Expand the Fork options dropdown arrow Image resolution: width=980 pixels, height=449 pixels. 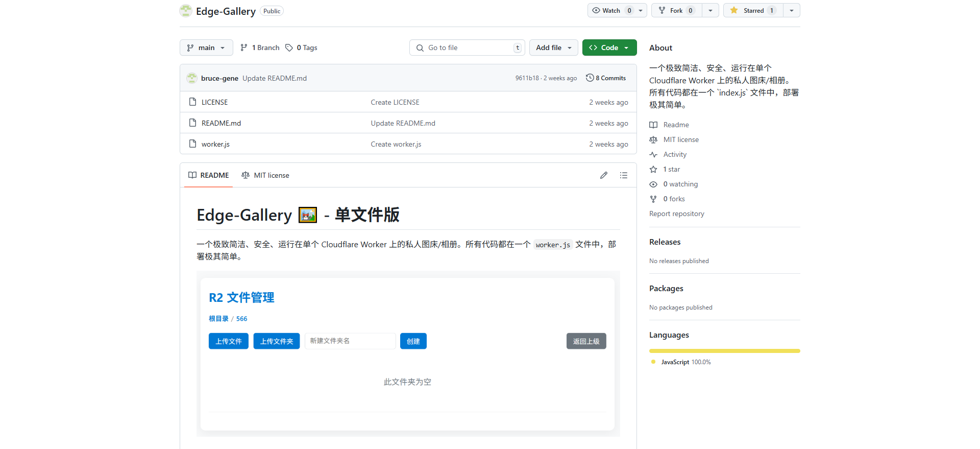tap(710, 11)
